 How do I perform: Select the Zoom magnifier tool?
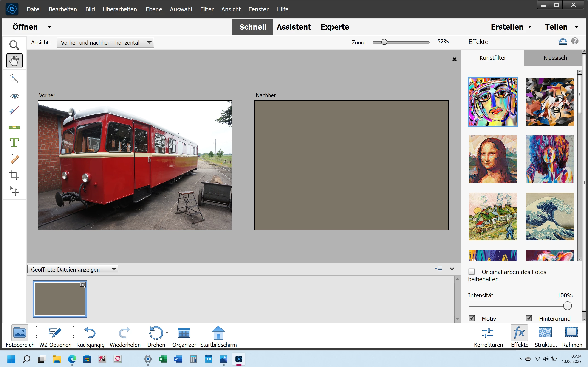tap(14, 45)
